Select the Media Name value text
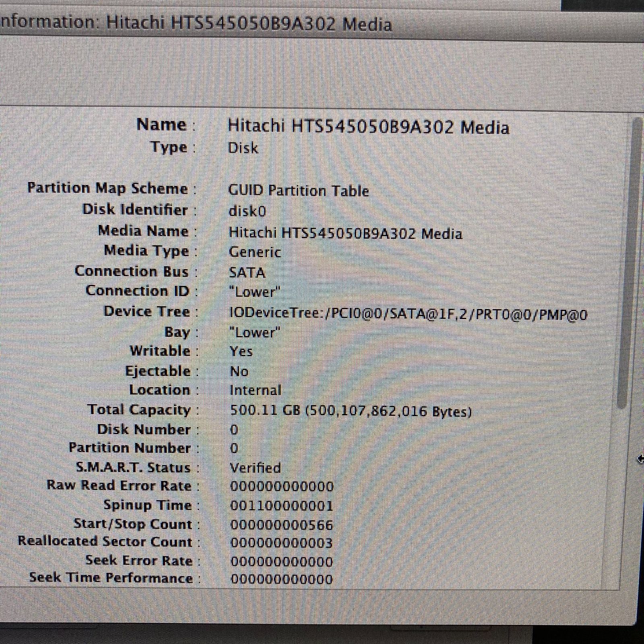Viewport: 644px width, 644px height. click(345, 233)
